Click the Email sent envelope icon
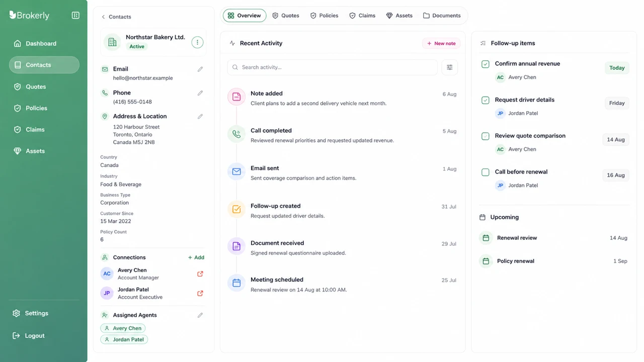The width and height of the screenshot is (644, 362). (236, 171)
